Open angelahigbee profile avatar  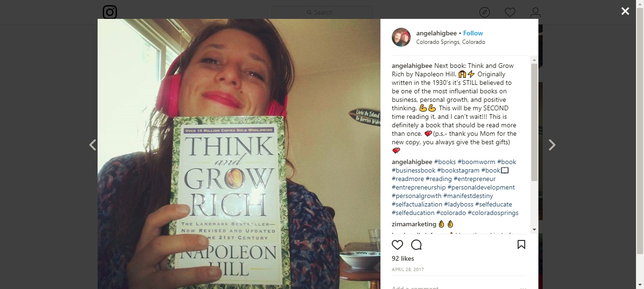pyautogui.click(x=401, y=37)
